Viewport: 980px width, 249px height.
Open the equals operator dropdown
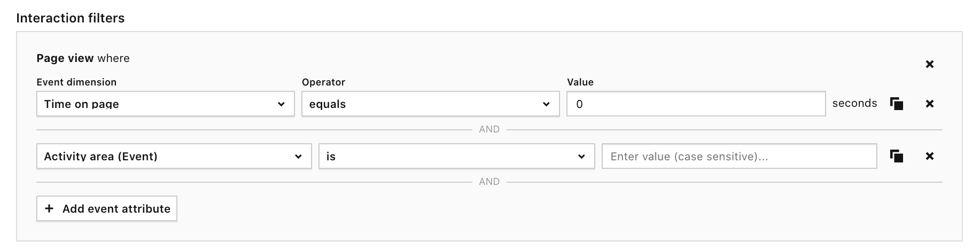pos(430,104)
